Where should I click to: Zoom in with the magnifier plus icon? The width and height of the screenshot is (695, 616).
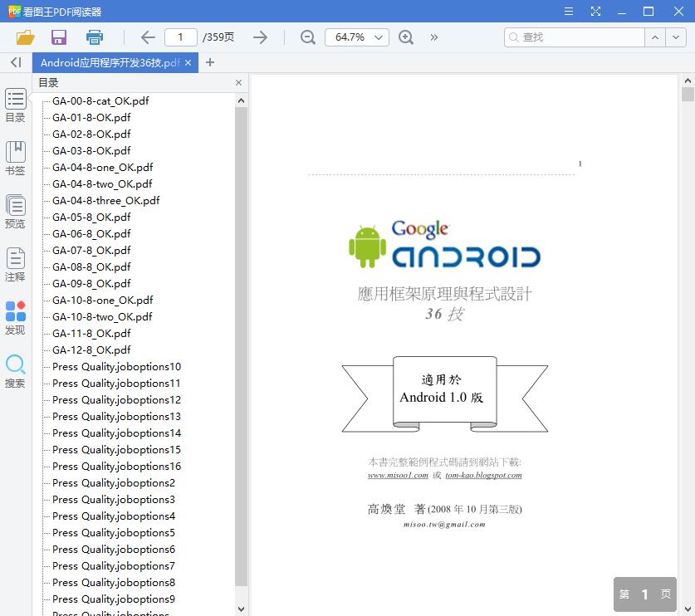click(x=406, y=37)
